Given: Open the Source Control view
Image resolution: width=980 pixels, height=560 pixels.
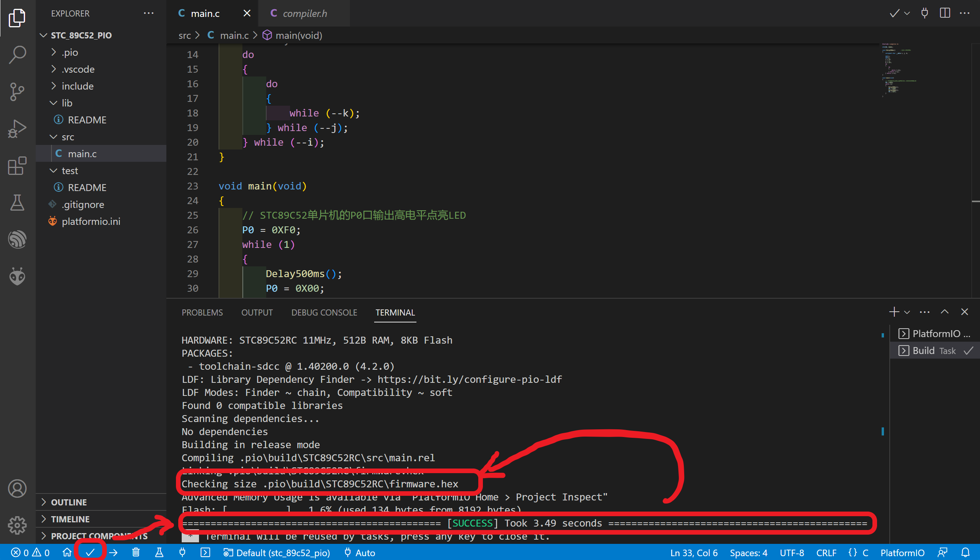Looking at the screenshot, I should point(17,91).
